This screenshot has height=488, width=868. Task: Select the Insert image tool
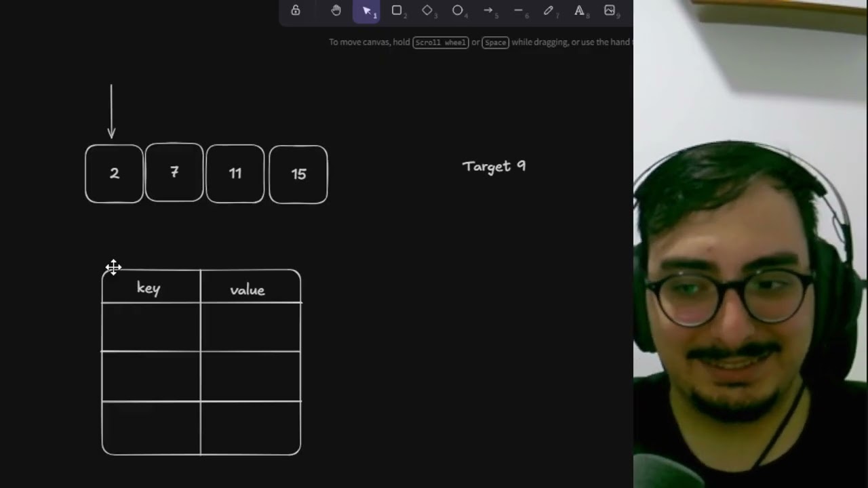610,10
